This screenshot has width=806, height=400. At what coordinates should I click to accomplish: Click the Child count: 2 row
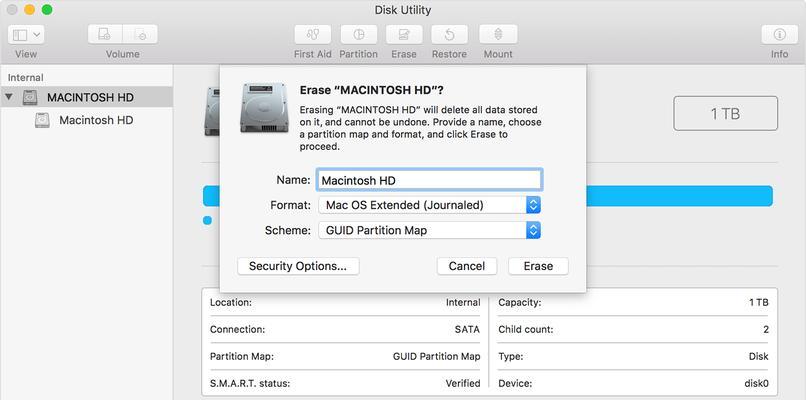pos(633,330)
